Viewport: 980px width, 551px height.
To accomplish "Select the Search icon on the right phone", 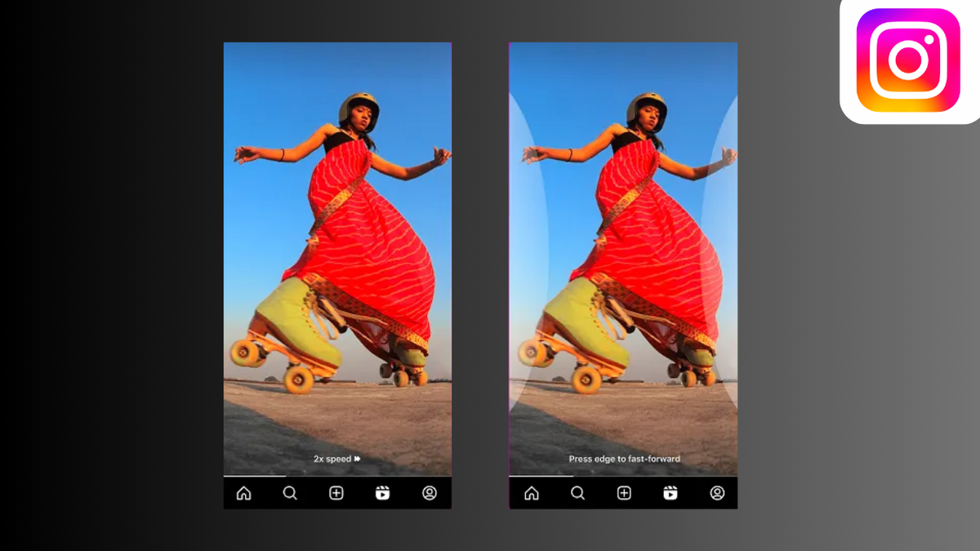I will click(577, 493).
